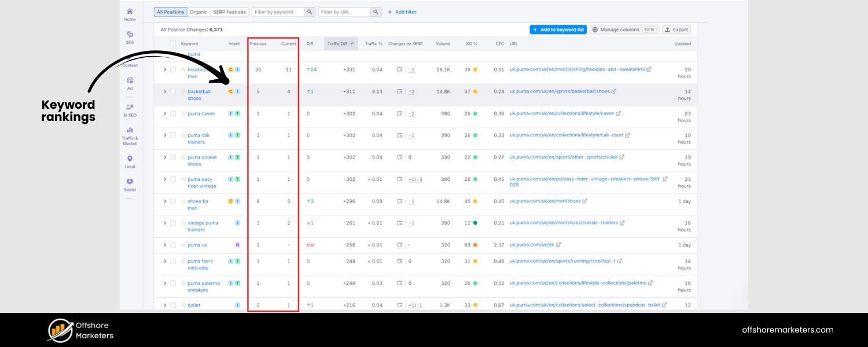The width and height of the screenshot is (868, 347).
Task: Open the Social section in sidebar
Action: point(130,181)
